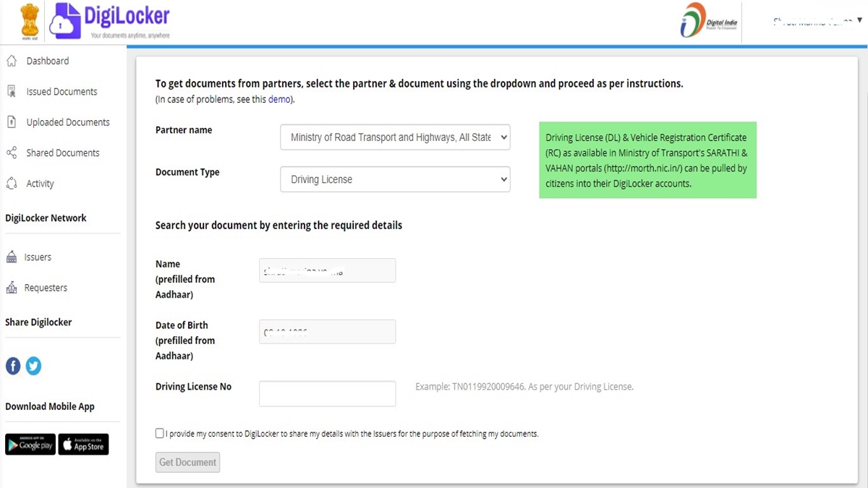The image size is (868, 488).
Task: Click the DigiLocker cloud logo icon
Action: click(x=64, y=22)
